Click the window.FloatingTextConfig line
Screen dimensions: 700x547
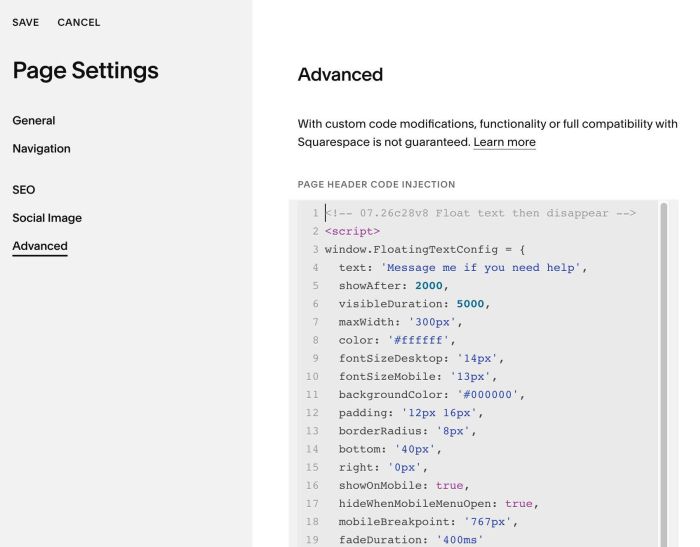click(425, 249)
